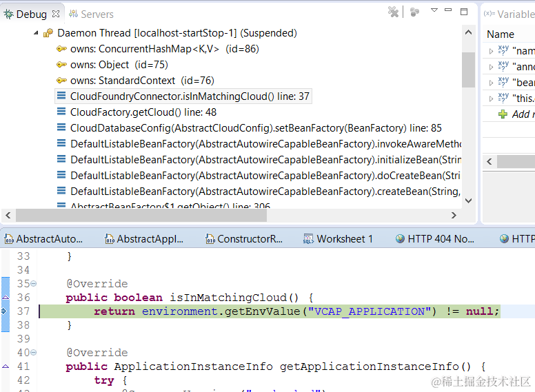Image resolution: width=535 pixels, height=392 pixels.
Task: Click key icon beside owns: Object entry
Action: coord(61,65)
